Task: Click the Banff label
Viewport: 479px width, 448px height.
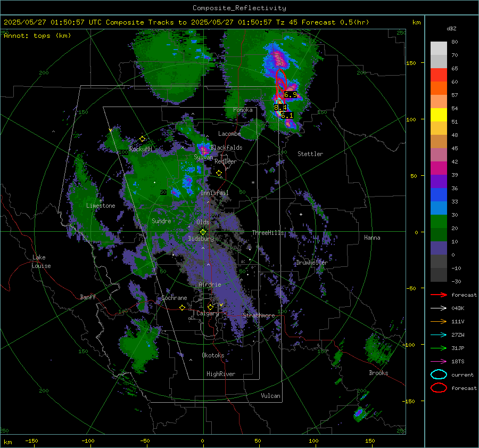Action: 88,297
